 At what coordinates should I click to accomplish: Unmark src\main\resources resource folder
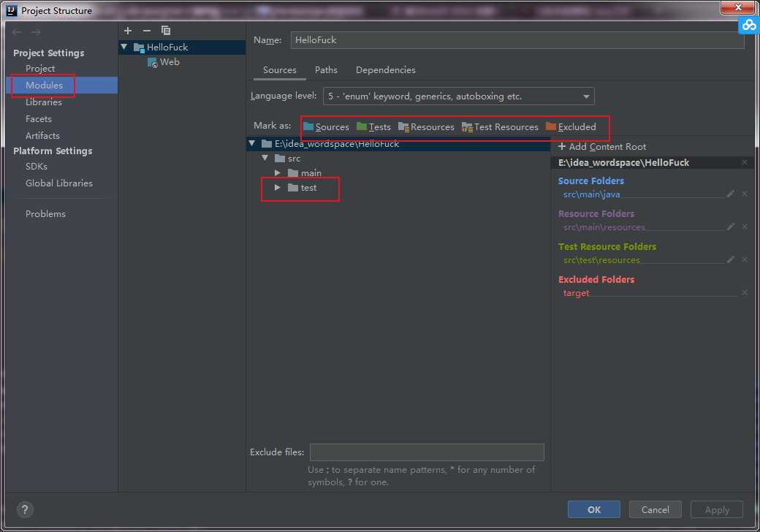[x=745, y=227]
